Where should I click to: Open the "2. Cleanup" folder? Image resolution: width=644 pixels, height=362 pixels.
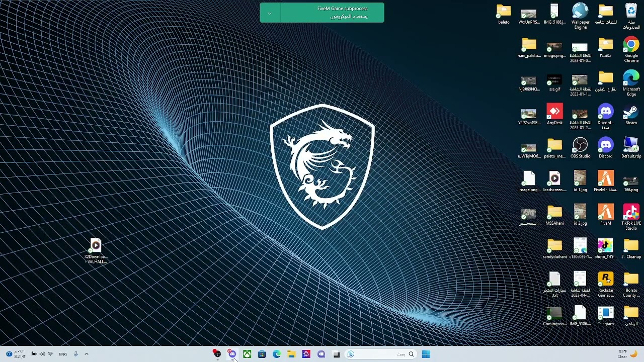(631, 248)
